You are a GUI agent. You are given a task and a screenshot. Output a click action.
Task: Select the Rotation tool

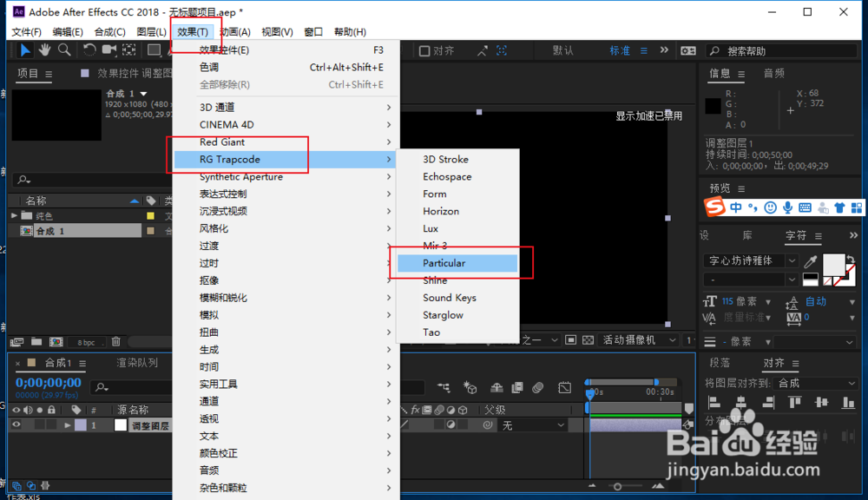tap(89, 50)
